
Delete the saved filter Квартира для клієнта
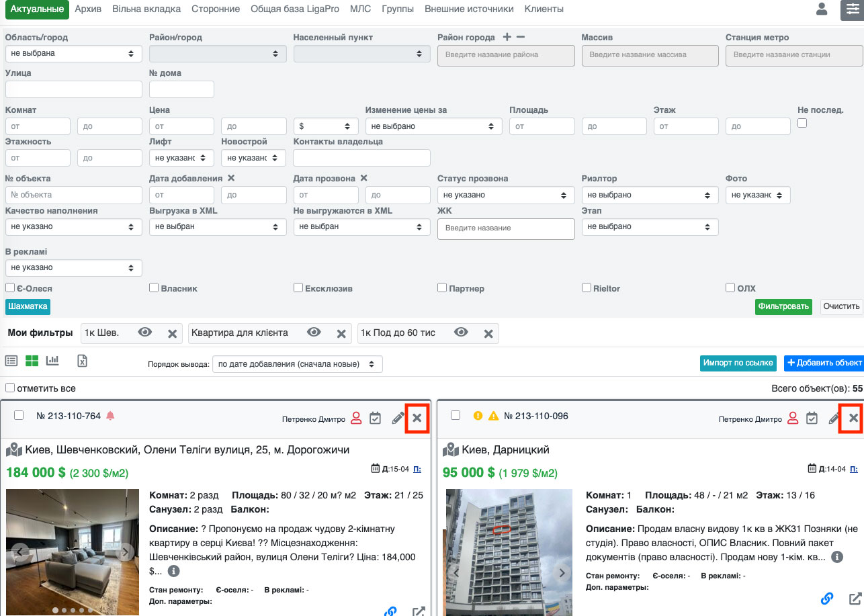point(341,333)
